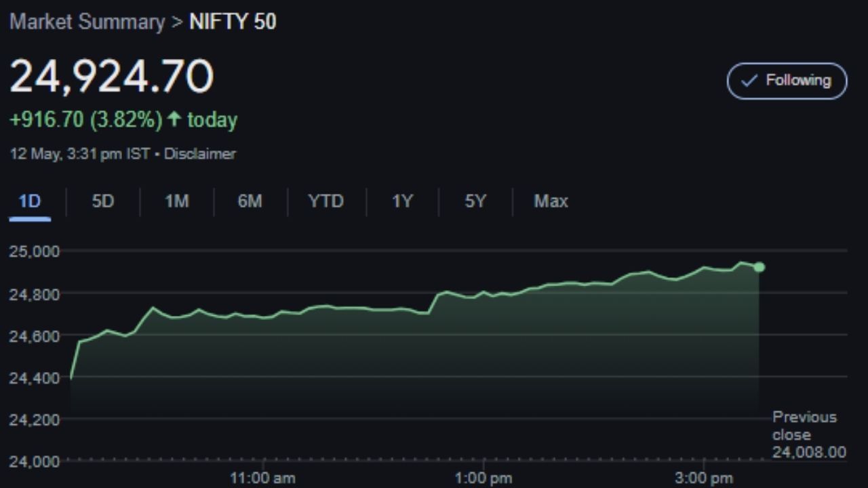Click the 24,000 y-axis label
Screen dimensions: 868x488
pos(35,462)
